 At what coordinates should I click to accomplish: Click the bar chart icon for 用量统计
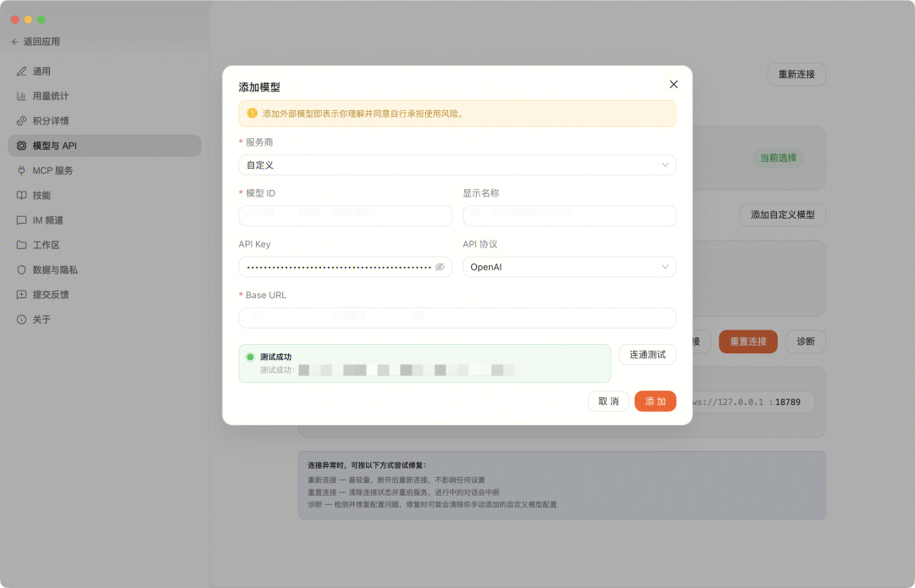pyautogui.click(x=22, y=97)
